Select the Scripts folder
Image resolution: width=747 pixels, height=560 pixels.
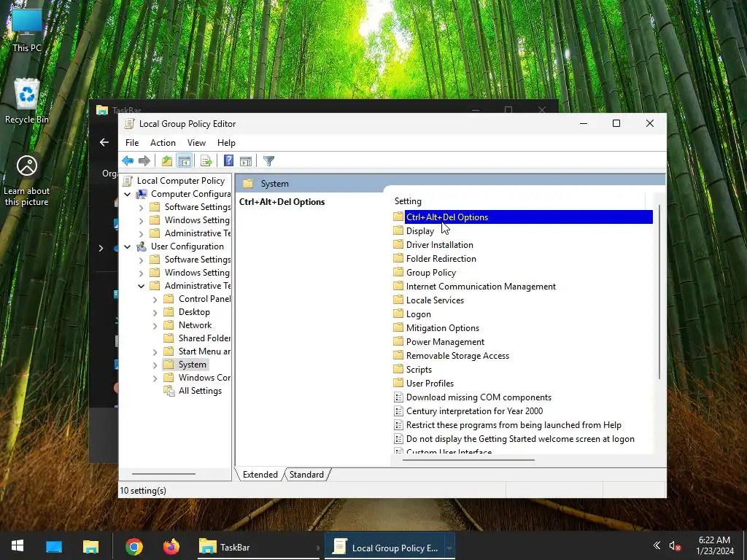[x=419, y=369]
